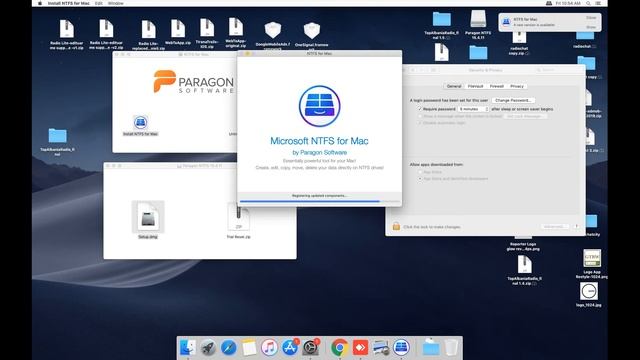The width and height of the screenshot is (640, 360).
Task: Click Show on NTFS notification
Action: [591, 27]
